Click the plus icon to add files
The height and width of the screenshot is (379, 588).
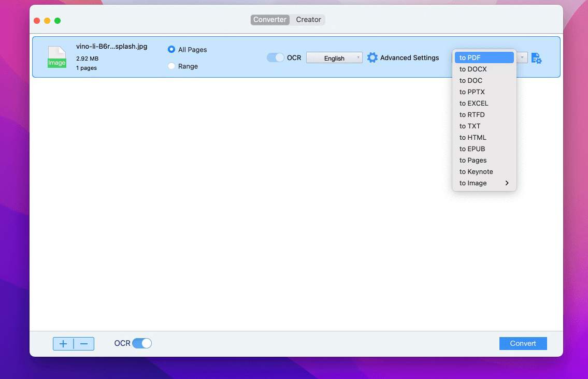pos(63,344)
